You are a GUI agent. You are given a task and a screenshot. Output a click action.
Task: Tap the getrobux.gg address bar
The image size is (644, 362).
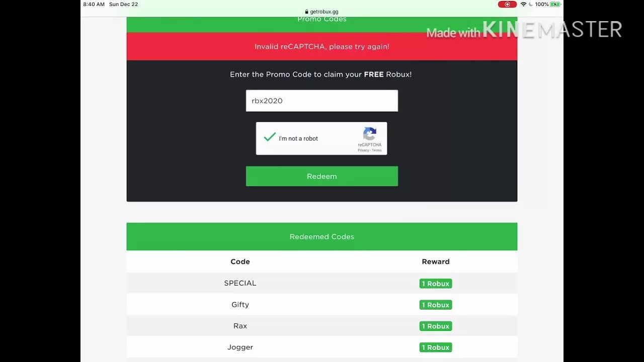tap(322, 12)
